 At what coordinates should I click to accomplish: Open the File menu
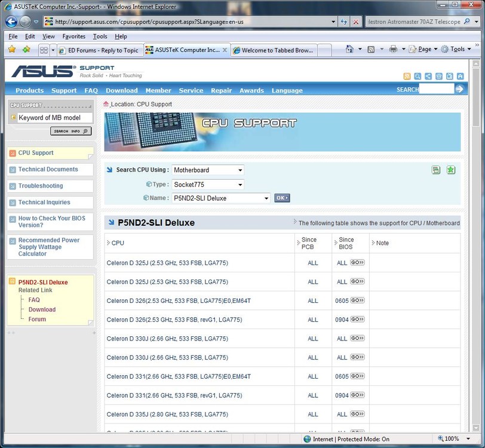[13, 36]
